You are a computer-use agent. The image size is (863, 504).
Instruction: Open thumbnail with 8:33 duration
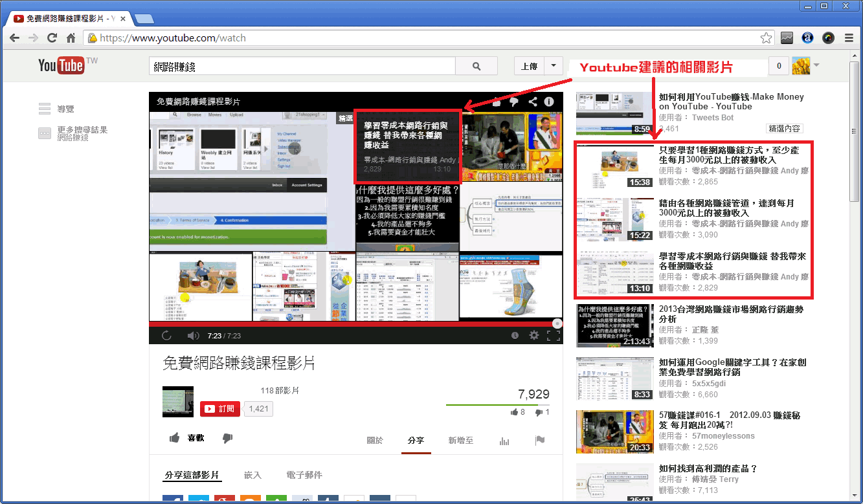[x=616, y=378]
